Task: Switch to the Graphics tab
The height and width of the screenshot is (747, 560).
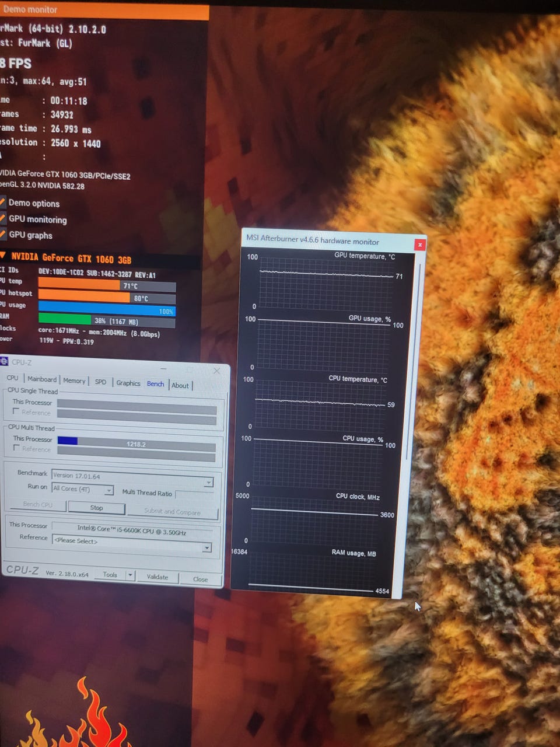Action: [x=128, y=383]
